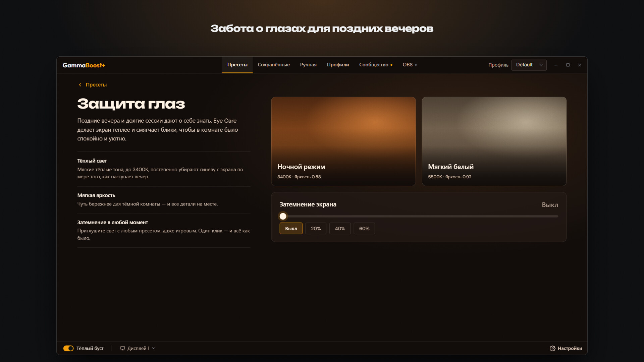
Task: Click the Затемнение экрана slider track
Action: coord(419,217)
